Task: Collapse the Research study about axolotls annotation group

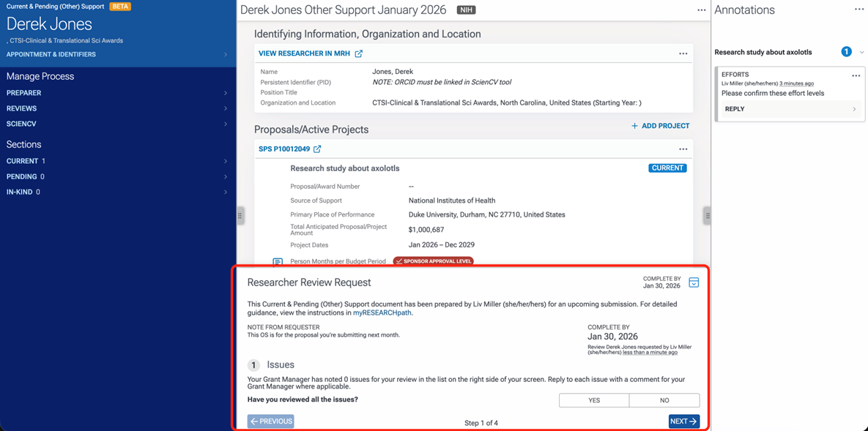Action: point(861,52)
